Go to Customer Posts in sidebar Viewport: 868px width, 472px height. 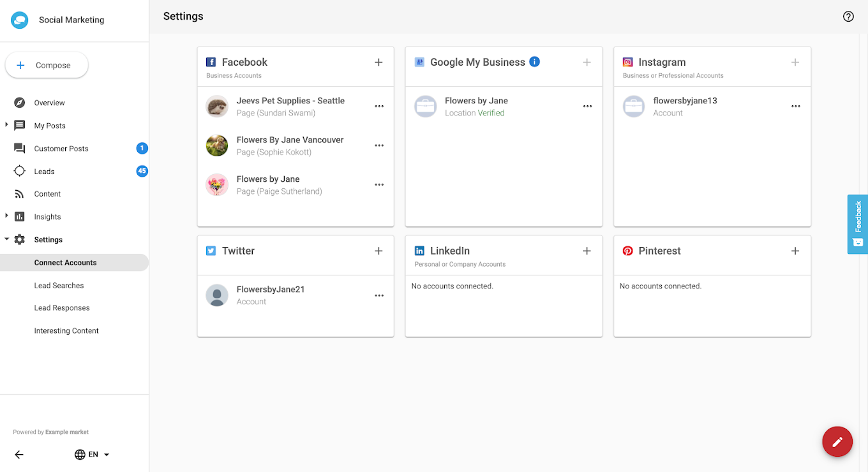(61, 149)
